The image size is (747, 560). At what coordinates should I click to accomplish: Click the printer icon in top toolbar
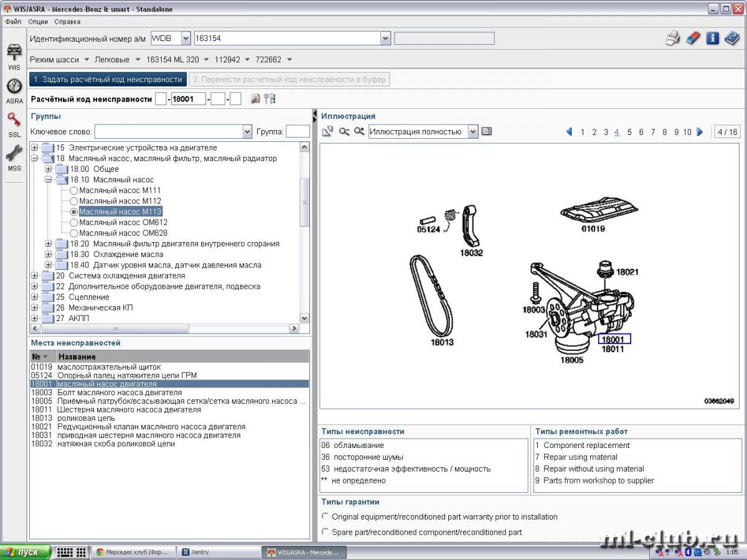673,39
